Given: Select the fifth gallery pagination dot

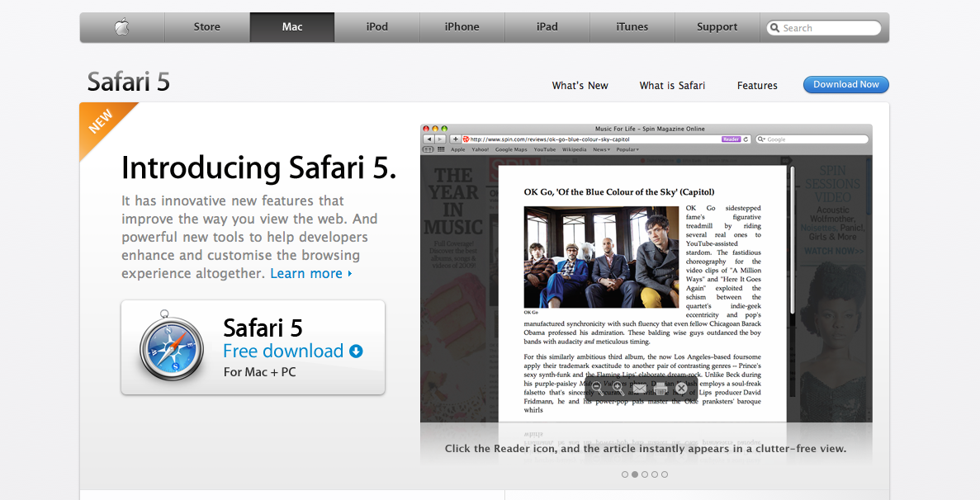Looking at the screenshot, I should [x=665, y=474].
